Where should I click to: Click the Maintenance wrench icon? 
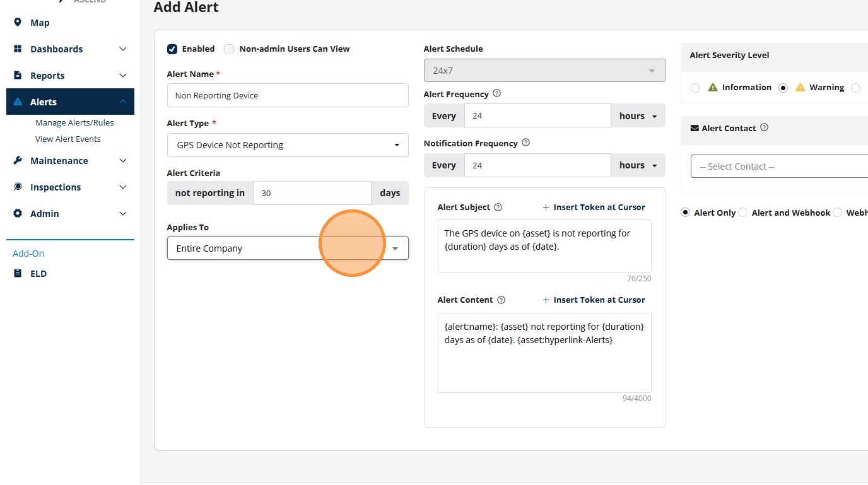(18, 161)
